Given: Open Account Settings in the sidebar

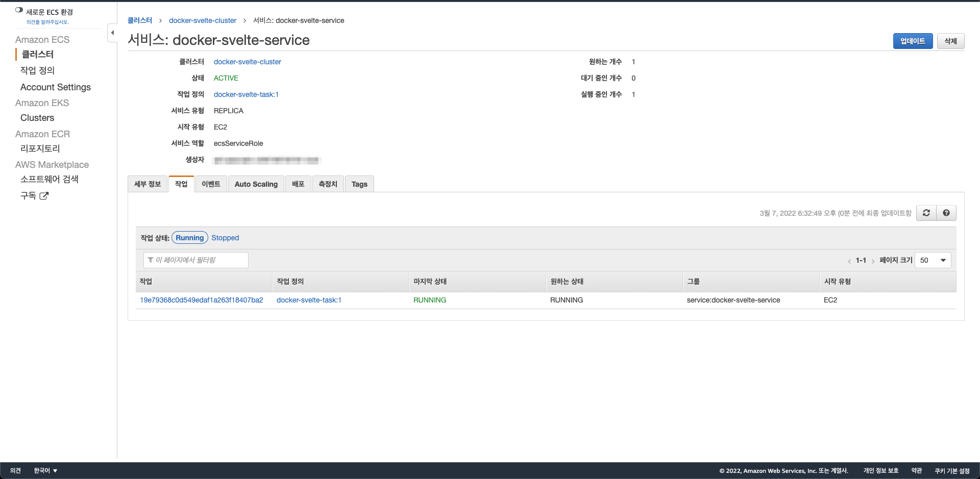Looking at the screenshot, I should [x=56, y=87].
